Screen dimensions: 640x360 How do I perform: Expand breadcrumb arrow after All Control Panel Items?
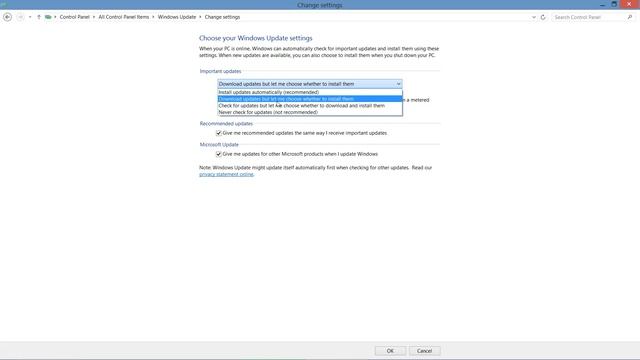[153, 17]
